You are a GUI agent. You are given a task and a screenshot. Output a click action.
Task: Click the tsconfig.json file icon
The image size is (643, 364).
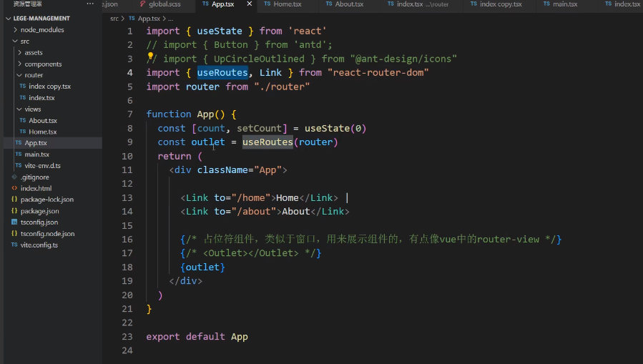point(14,222)
